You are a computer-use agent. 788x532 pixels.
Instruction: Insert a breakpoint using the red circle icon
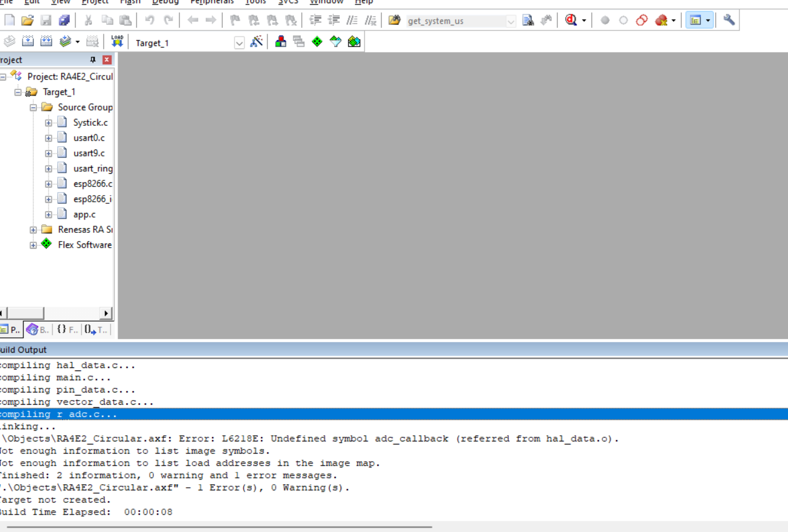click(605, 20)
